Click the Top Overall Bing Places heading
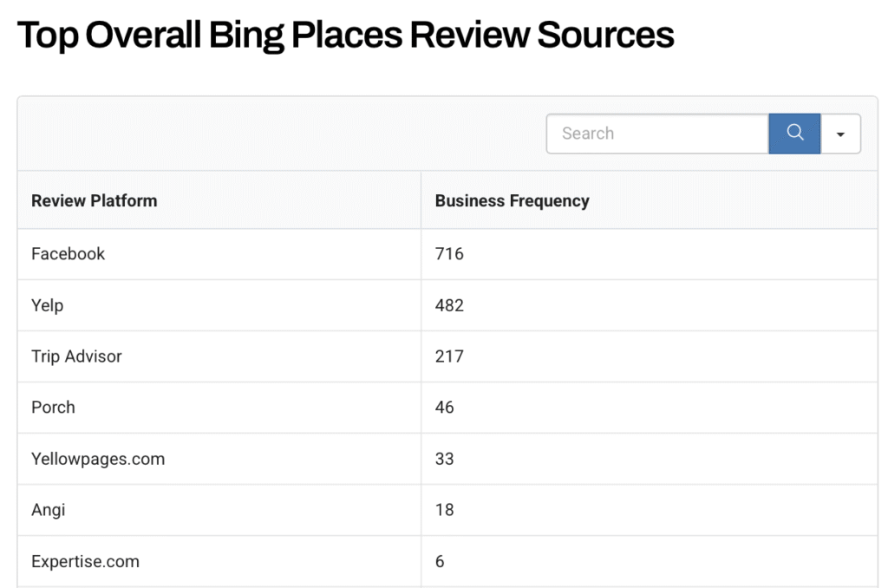 [x=345, y=36]
